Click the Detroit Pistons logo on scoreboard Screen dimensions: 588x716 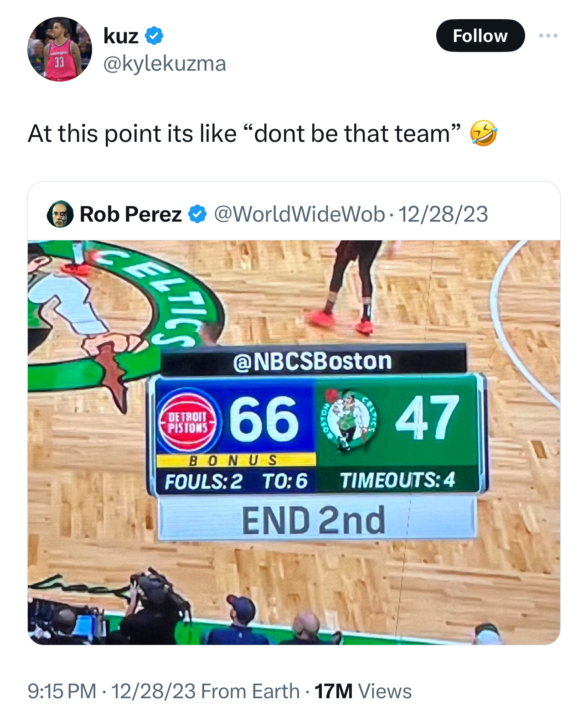tap(189, 422)
